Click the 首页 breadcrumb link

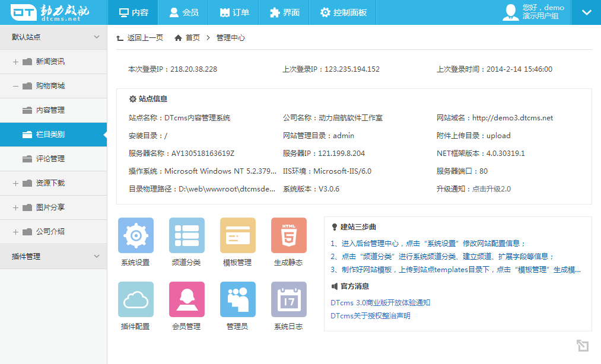(x=193, y=37)
